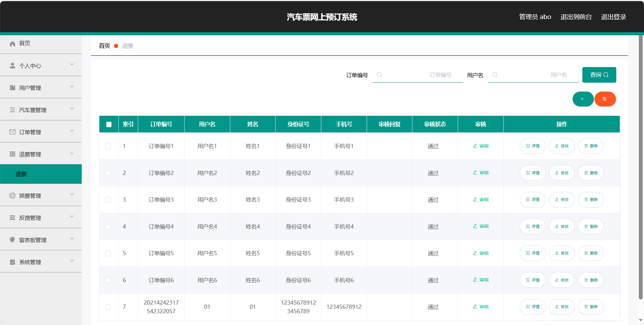This screenshot has width=644, height=325.
Task: Click the red breadcrumb separator icon
Action: pyautogui.click(x=116, y=46)
